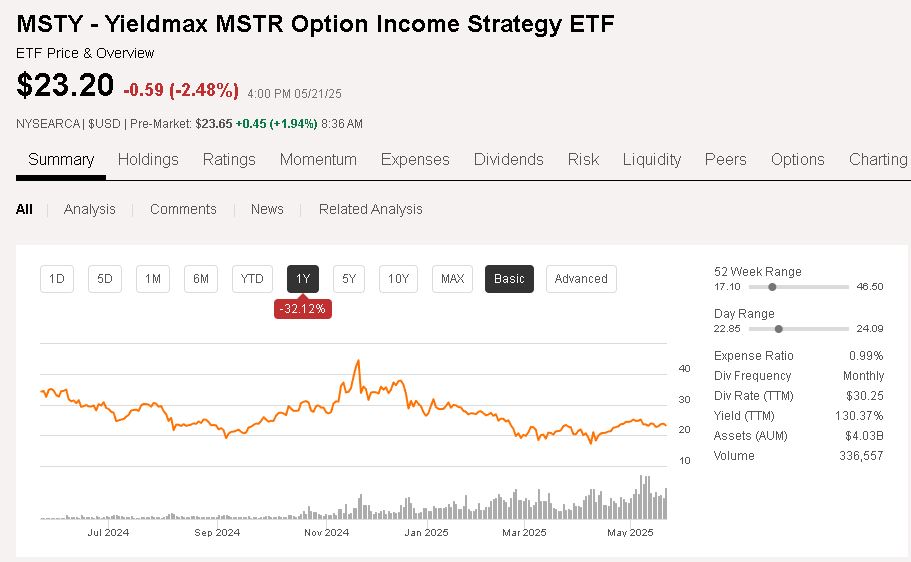911x562 pixels.
Task: Set chart range to 5D
Action: 105,279
